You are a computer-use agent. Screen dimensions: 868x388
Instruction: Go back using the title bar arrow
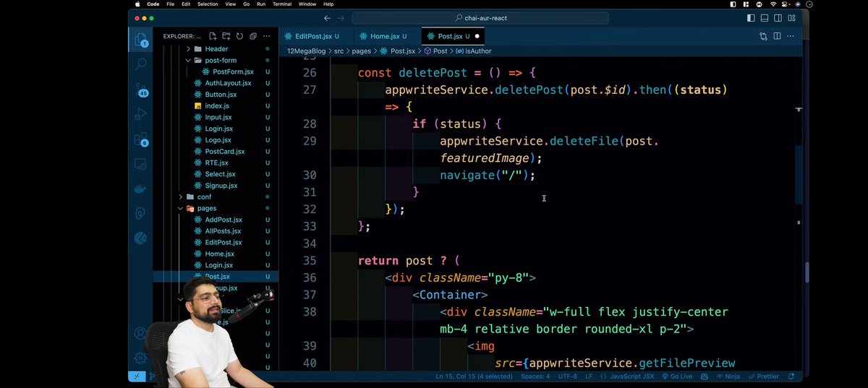click(328, 18)
